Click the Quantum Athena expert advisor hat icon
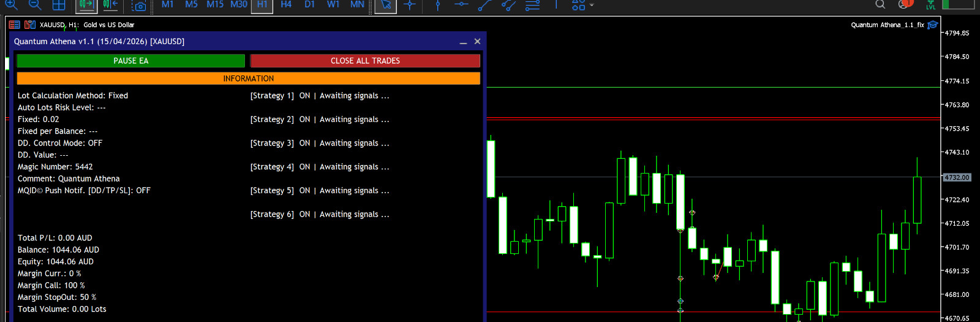 pyautogui.click(x=933, y=25)
